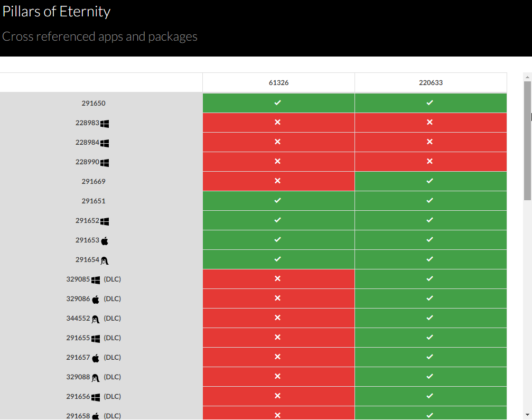Open depot 228984 link

[x=87, y=143]
